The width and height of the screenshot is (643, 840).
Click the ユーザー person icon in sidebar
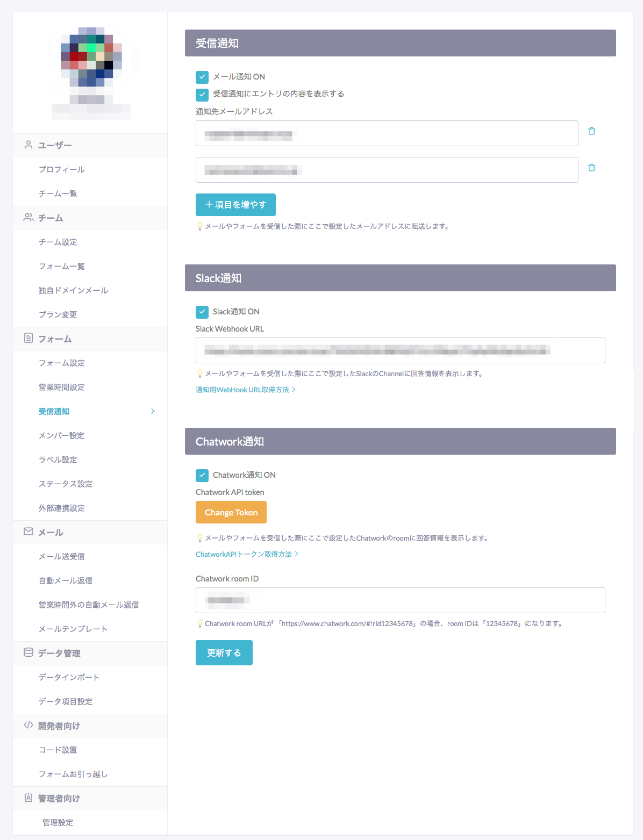click(x=28, y=145)
